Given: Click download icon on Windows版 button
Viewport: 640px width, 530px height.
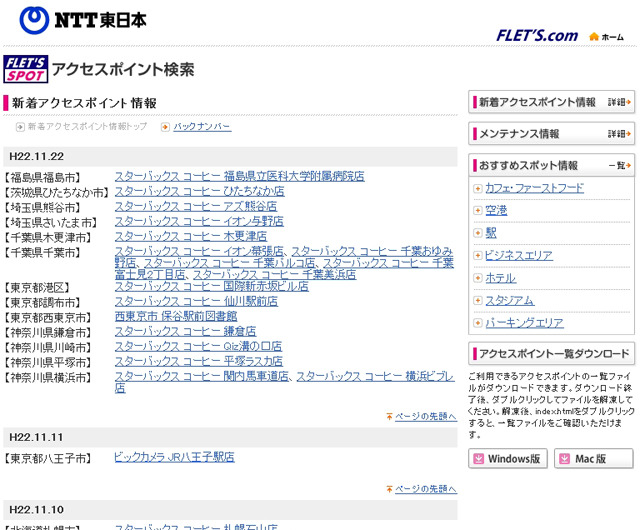Looking at the screenshot, I should coord(478,459).
